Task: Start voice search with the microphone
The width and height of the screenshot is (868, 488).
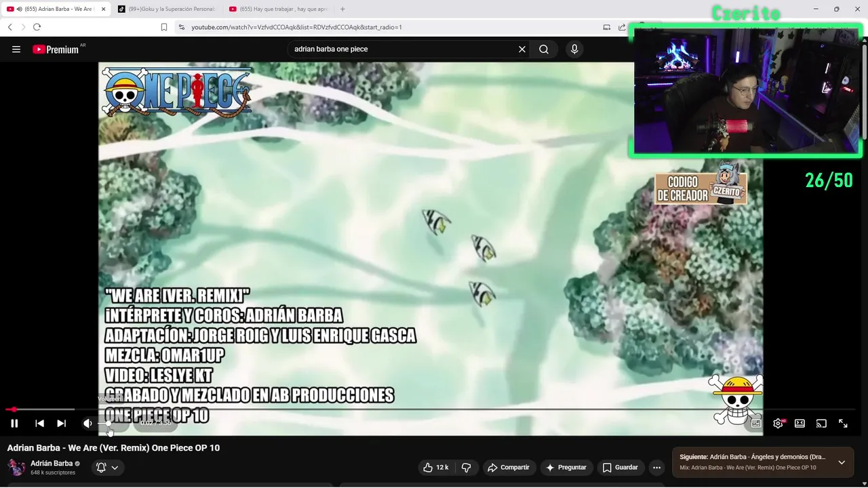Action: [574, 49]
